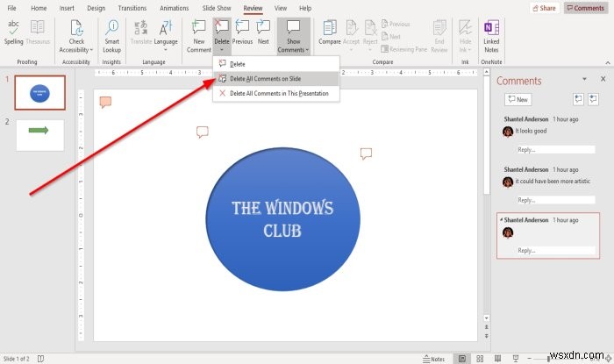This screenshot has height=364, width=614.
Task: Open the Comments pane options dropdown
Action: pos(584,79)
